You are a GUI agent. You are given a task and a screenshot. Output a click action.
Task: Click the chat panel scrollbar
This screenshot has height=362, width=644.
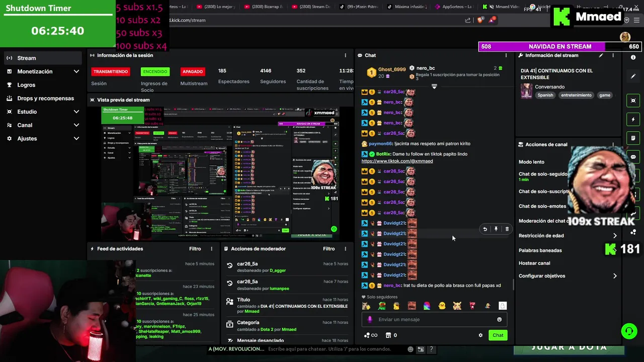513,284
